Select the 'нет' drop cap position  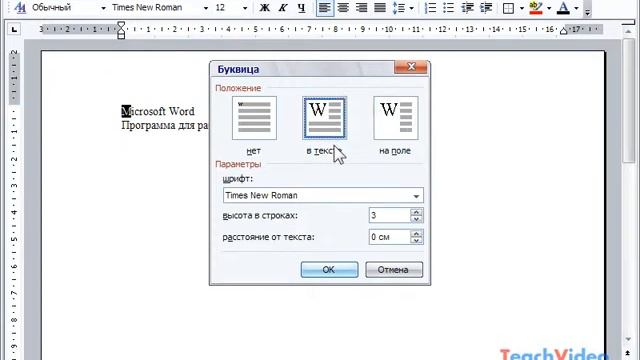pyautogui.click(x=254, y=118)
